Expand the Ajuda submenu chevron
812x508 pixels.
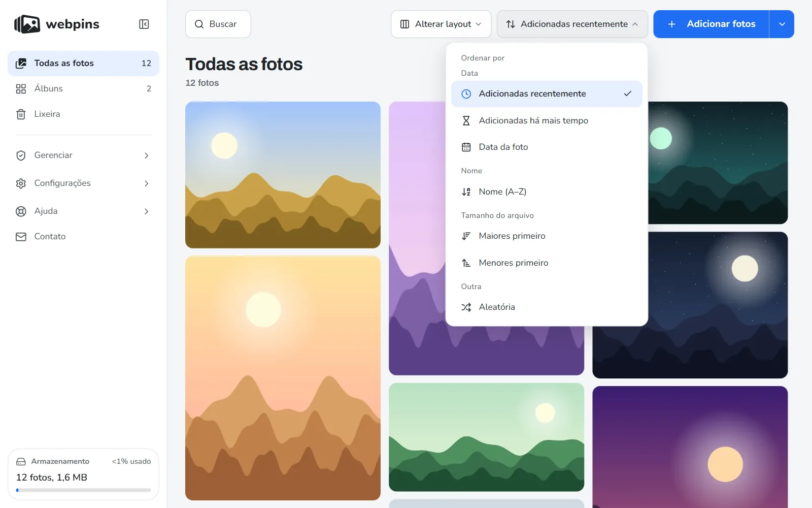point(146,211)
